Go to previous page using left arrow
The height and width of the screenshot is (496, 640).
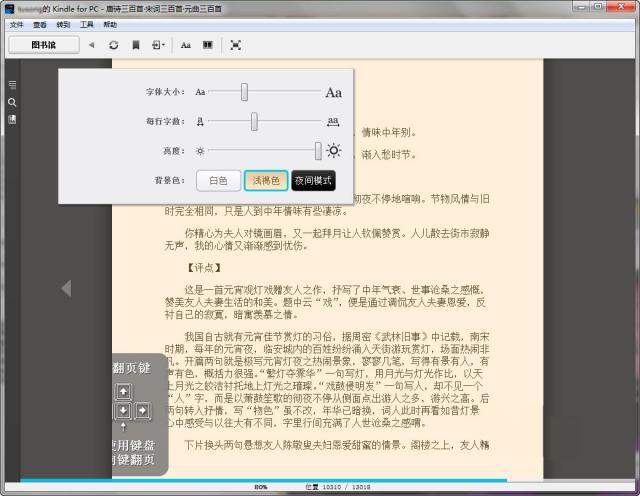[66, 288]
